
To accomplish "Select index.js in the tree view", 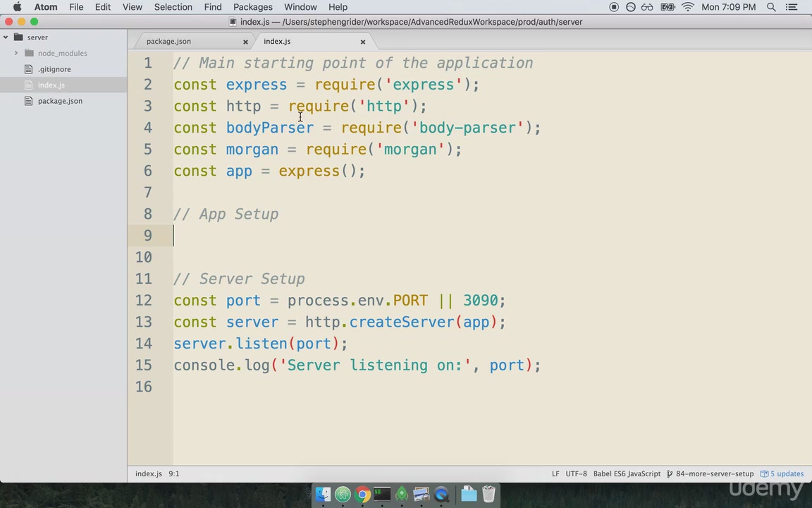I will pyautogui.click(x=51, y=85).
